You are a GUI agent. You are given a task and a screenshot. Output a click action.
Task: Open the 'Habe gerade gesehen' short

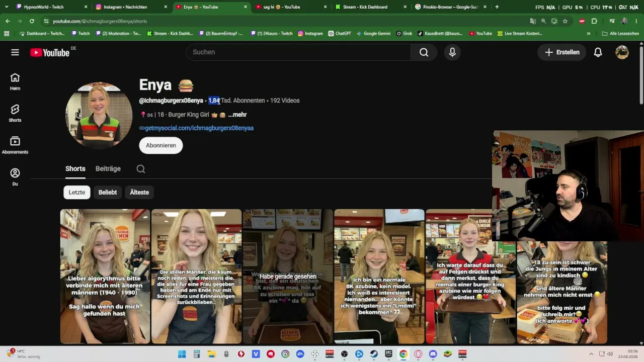(x=288, y=277)
